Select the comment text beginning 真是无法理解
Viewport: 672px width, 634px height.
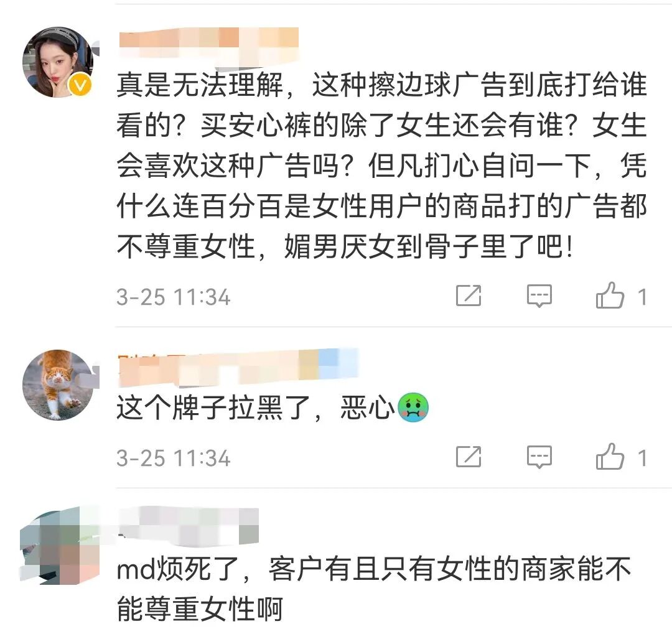381,166
